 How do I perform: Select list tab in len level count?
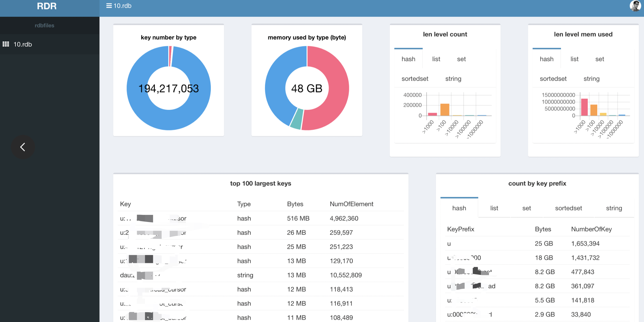pos(436,59)
